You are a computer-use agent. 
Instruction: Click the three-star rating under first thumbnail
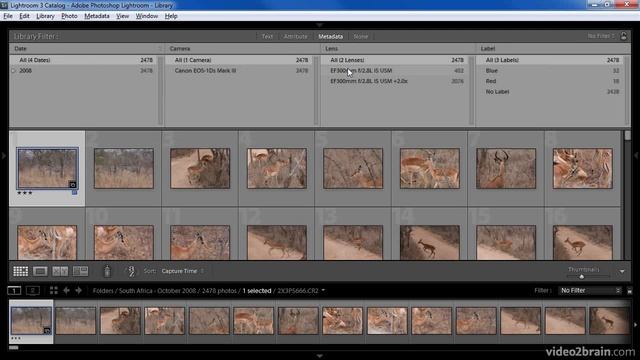24,193
